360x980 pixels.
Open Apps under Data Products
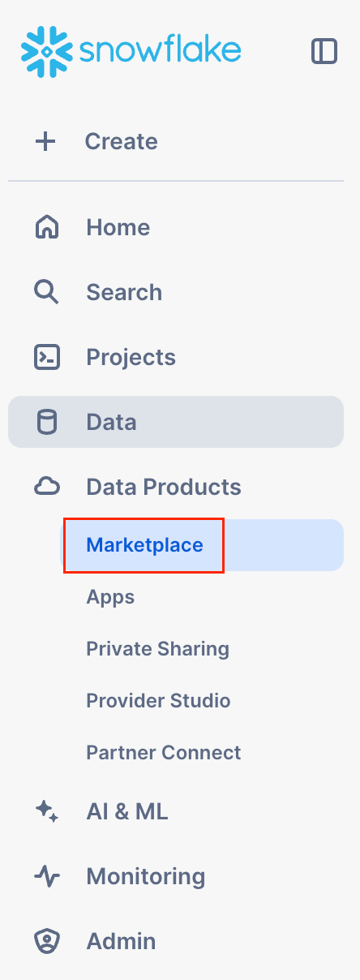point(110,598)
